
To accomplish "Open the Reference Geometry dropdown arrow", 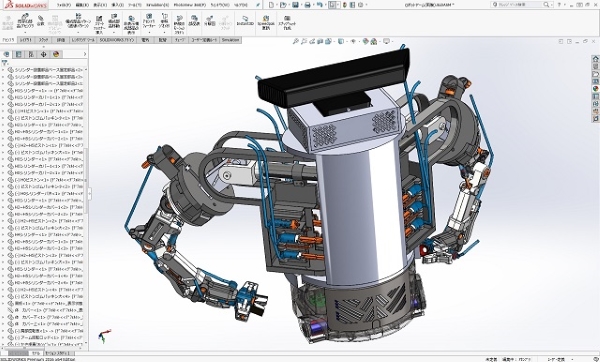I will (165, 33).
